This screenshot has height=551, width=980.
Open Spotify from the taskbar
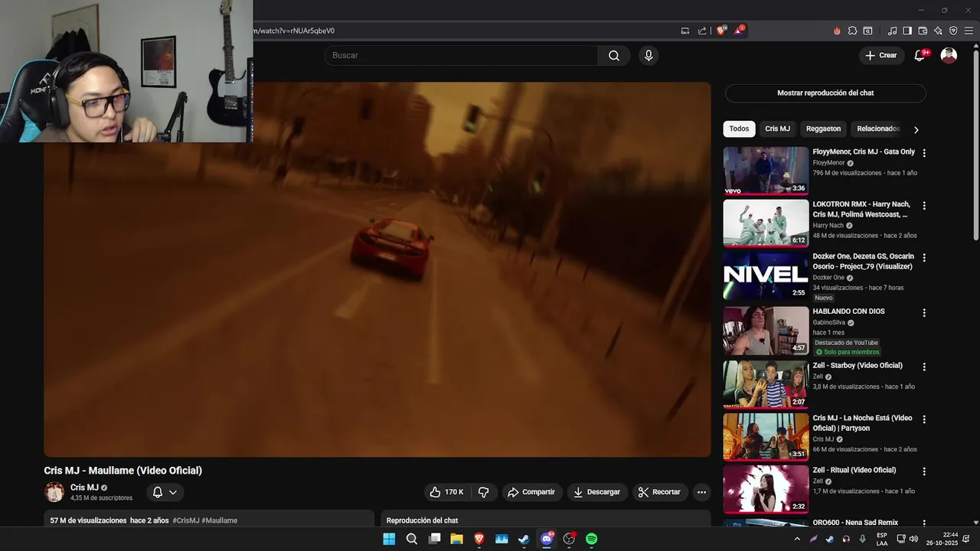tap(591, 539)
